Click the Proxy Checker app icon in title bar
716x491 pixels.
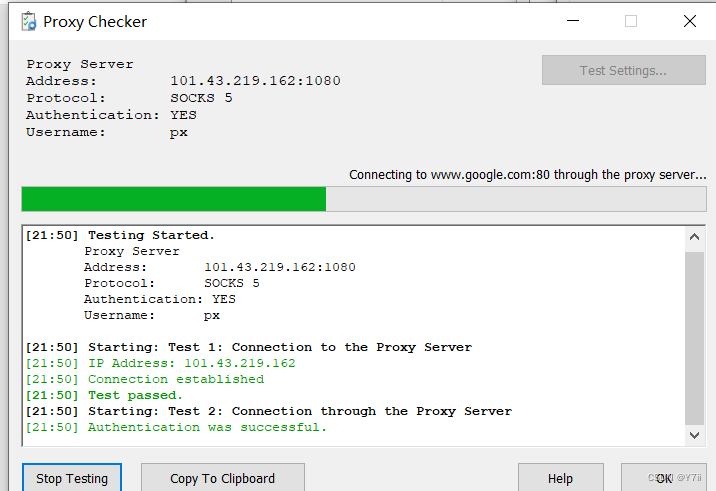pos(29,21)
